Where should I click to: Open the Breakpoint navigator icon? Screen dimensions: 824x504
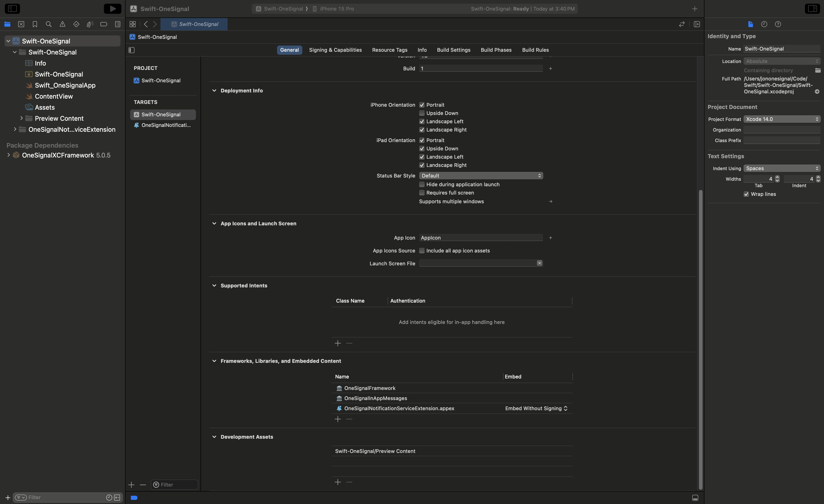tap(104, 24)
